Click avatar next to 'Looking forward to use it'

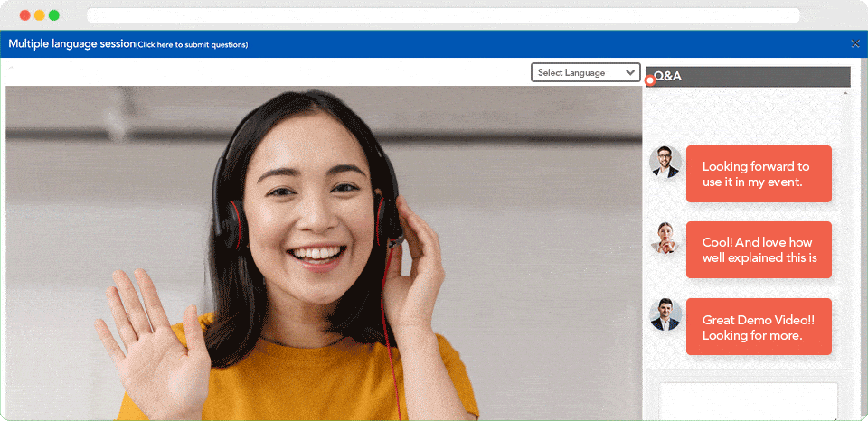(665, 162)
